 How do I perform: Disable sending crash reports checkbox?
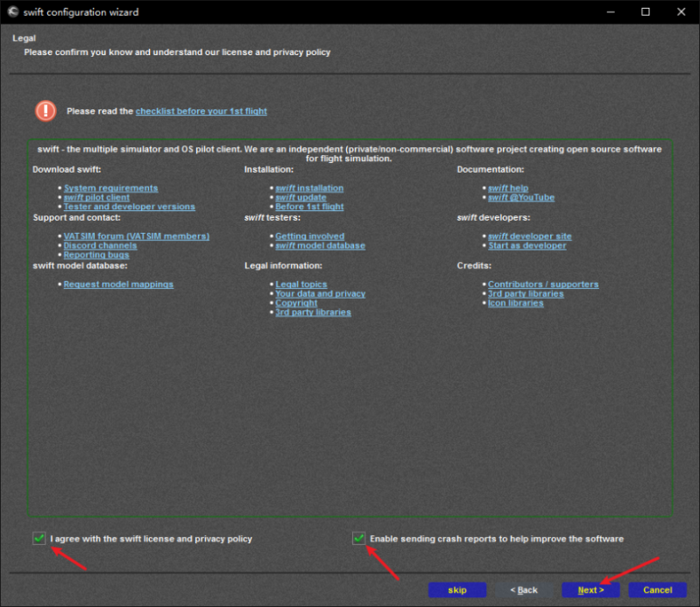(x=359, y=539)
